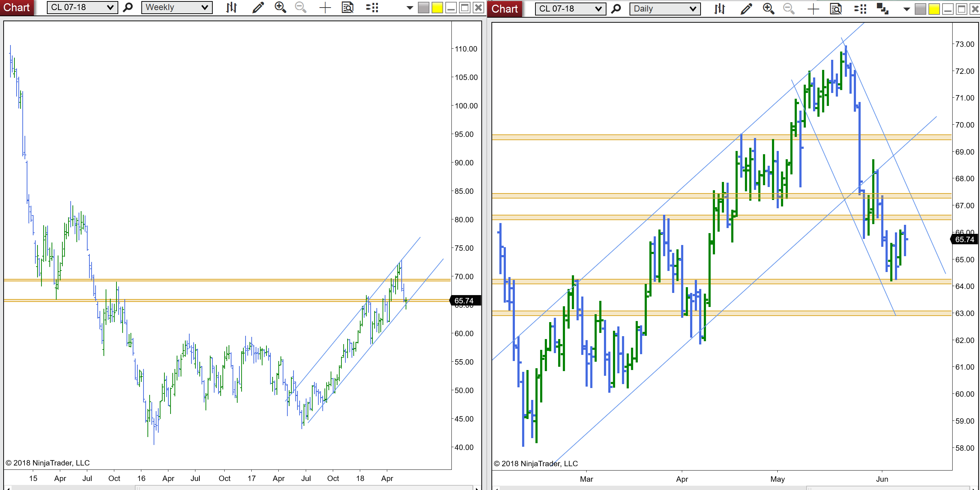Minimize the Weekly chart window
This screenshot has width=980, height=490.
coord(451,8)
